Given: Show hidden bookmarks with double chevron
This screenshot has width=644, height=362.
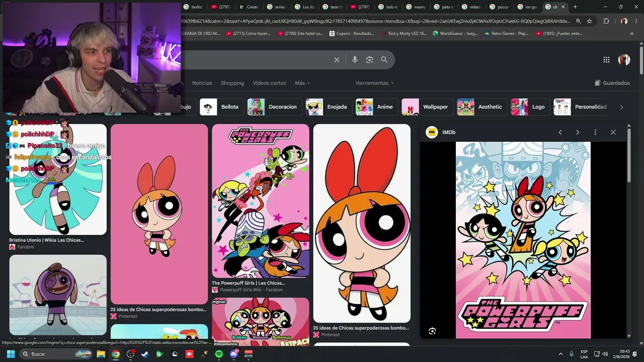Looking at the screenshot, I should coord(631,34).
